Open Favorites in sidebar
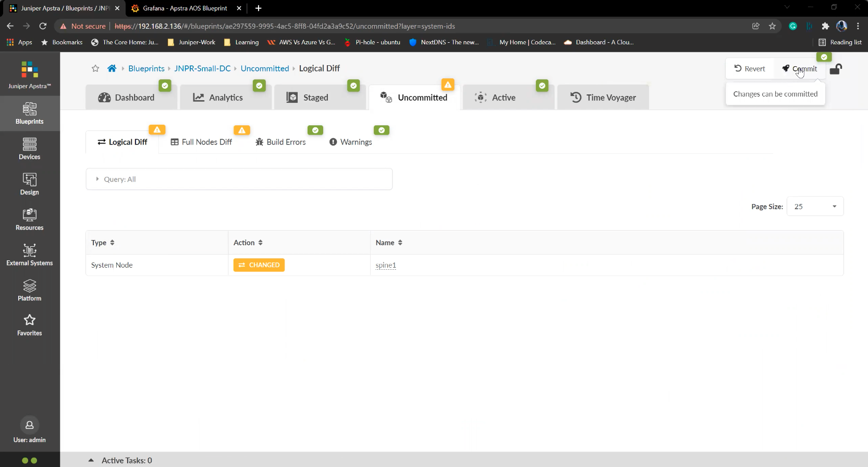 (x=30, y=325)
